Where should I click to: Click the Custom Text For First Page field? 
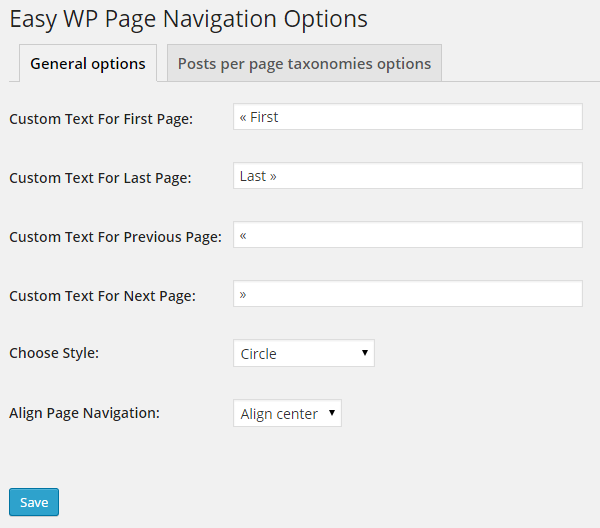[407, 117]
